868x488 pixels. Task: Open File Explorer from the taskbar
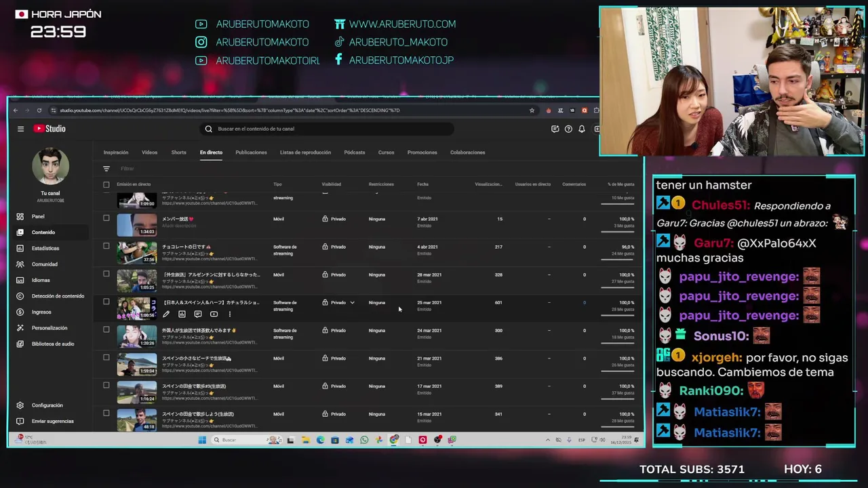(305, 440)
